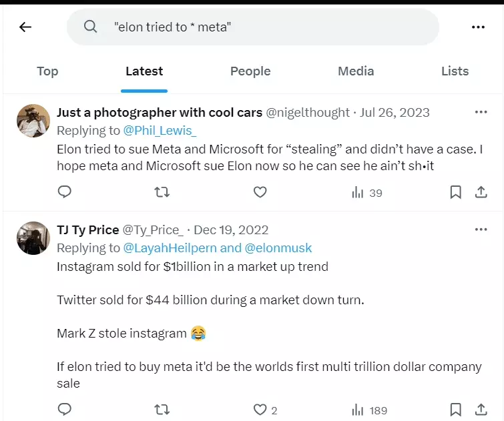Click the search magnifier icon

(x=90, y=27)
